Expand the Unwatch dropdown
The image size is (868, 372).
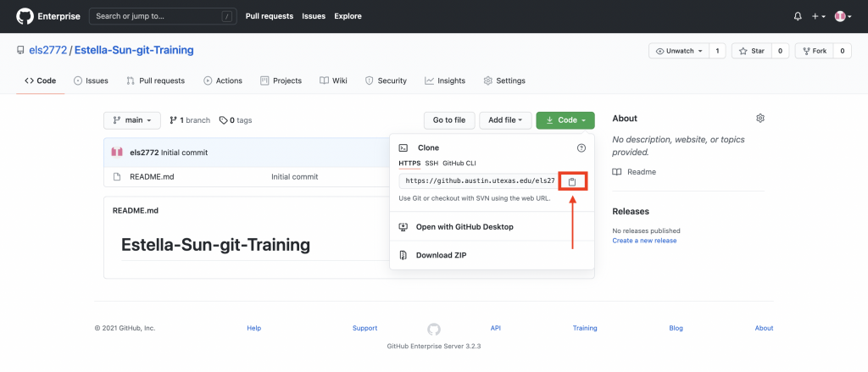pos(679,51)
